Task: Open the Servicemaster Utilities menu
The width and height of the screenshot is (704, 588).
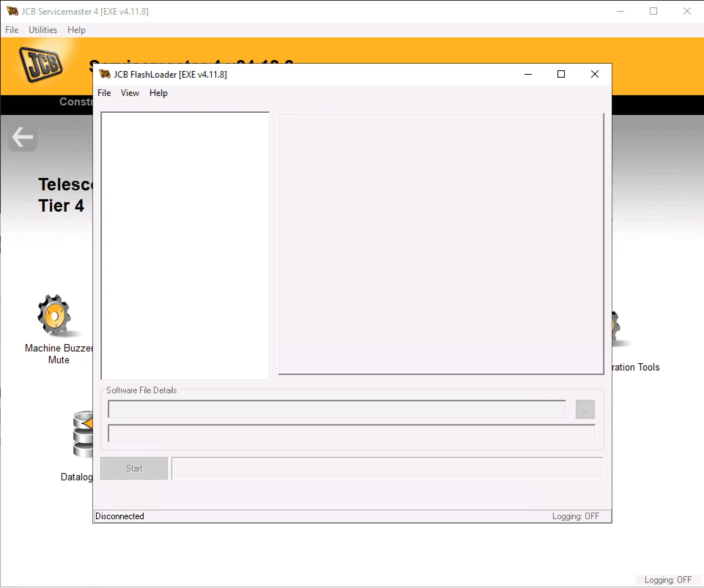Action: (43, 30)
